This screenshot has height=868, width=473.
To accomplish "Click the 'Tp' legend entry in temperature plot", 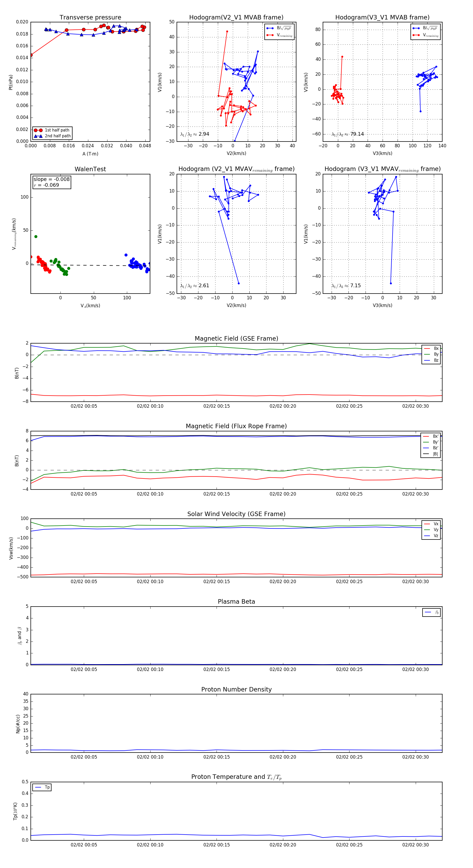I will pos(42,787).
